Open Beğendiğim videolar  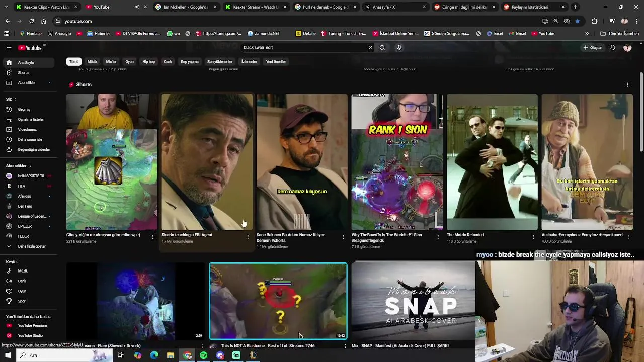tap(28, 149)
